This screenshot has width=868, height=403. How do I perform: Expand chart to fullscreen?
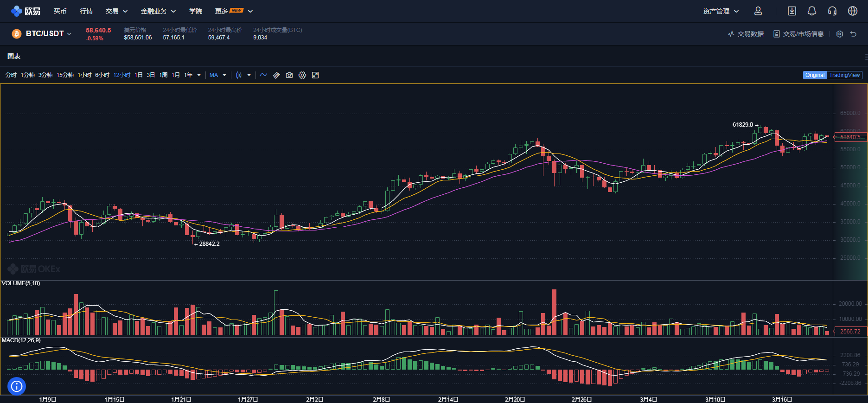315,75
